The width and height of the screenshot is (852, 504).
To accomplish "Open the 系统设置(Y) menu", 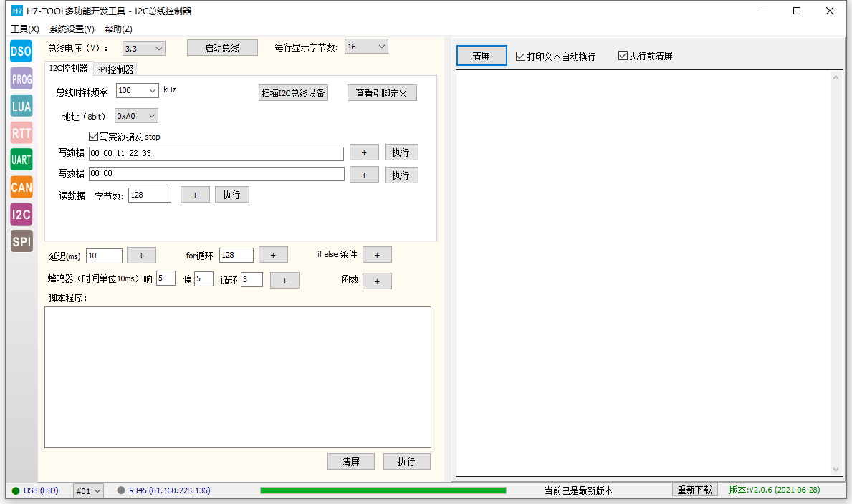I will (72, 29).
